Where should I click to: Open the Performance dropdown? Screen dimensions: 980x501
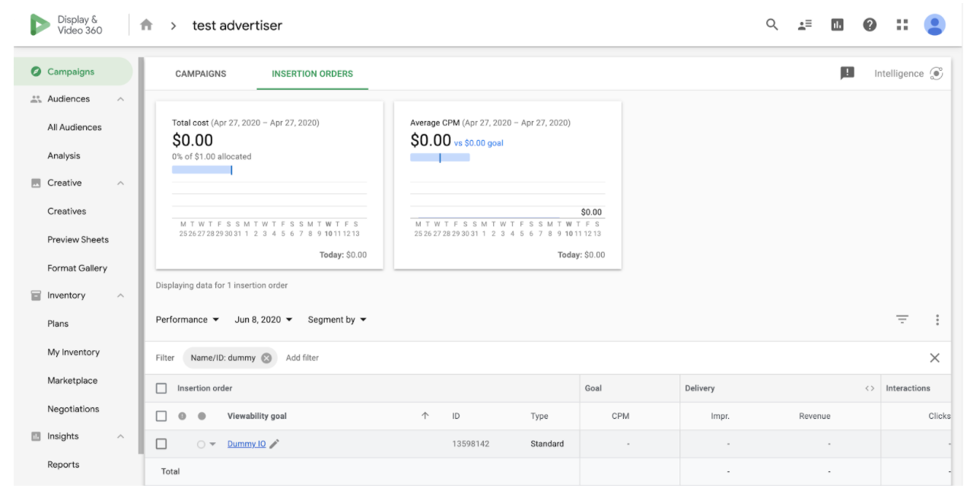[x=188, y=320]
